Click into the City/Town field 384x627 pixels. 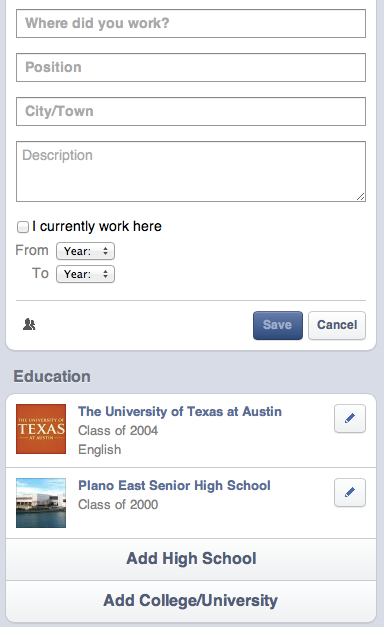coord(191,112)
